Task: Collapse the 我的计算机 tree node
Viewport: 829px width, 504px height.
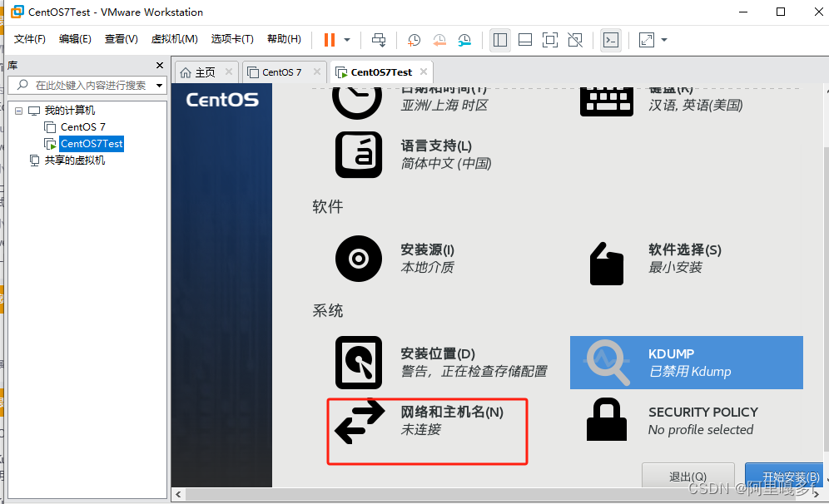Action: [x=18, y=110]
